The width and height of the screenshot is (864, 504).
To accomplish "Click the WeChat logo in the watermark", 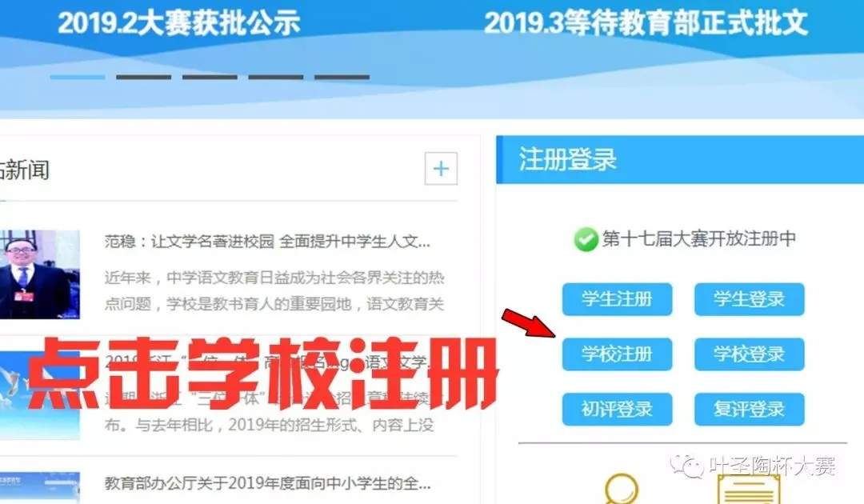I will point(687,466).
